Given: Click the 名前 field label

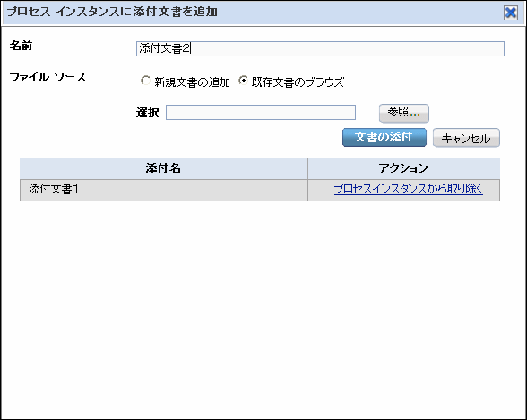Looking at the screenshot, I should pos(21,46).
